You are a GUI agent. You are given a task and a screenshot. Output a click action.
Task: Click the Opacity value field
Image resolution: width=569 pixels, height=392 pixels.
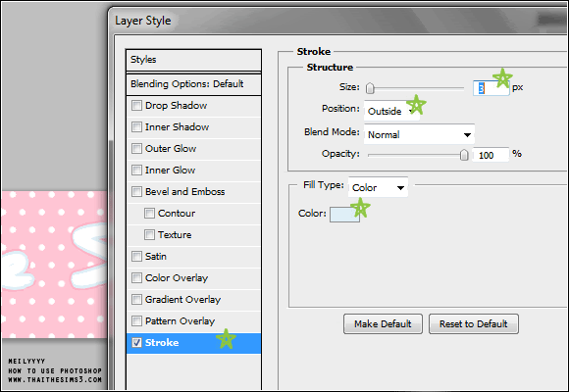click(x=491, y=155)
